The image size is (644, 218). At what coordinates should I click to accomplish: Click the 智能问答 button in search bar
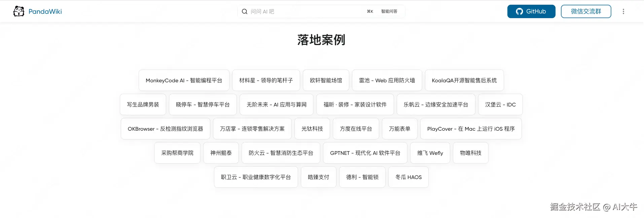pos(389,11)
